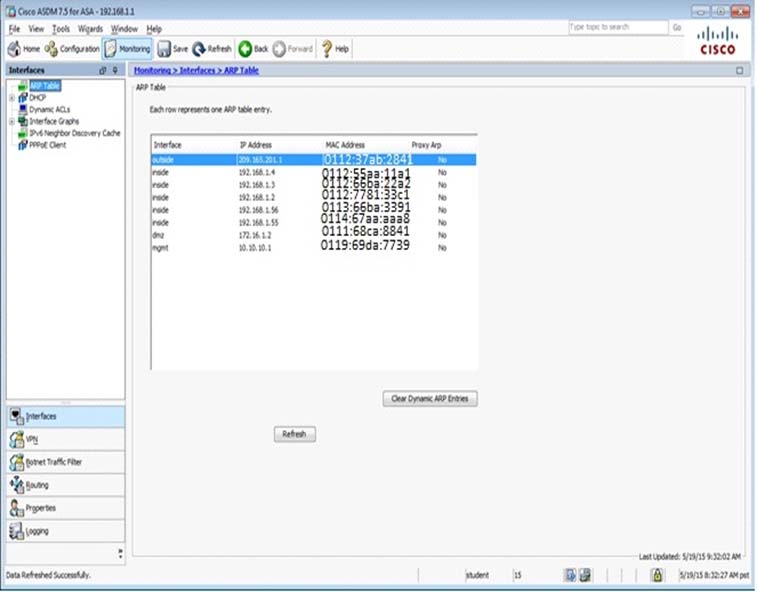Open the Properties navigation section

coord(66,508)
